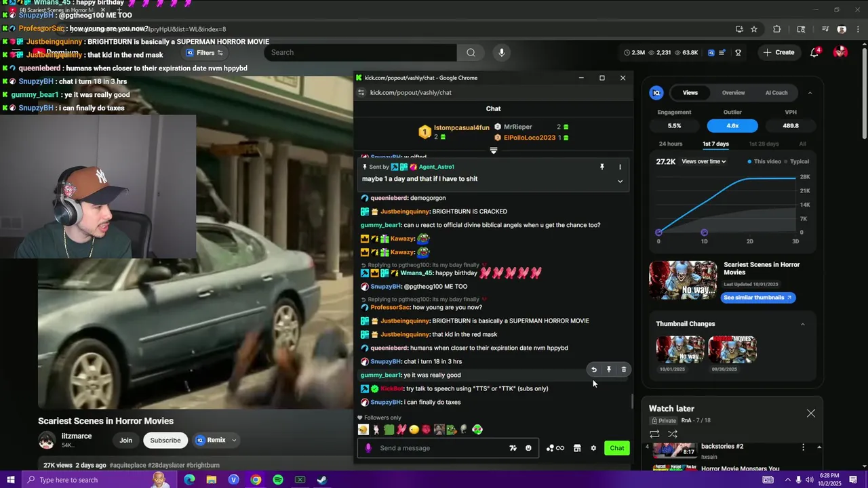Pin gummy_bear1's hovered message
The image size is (868, 488).
609,369
